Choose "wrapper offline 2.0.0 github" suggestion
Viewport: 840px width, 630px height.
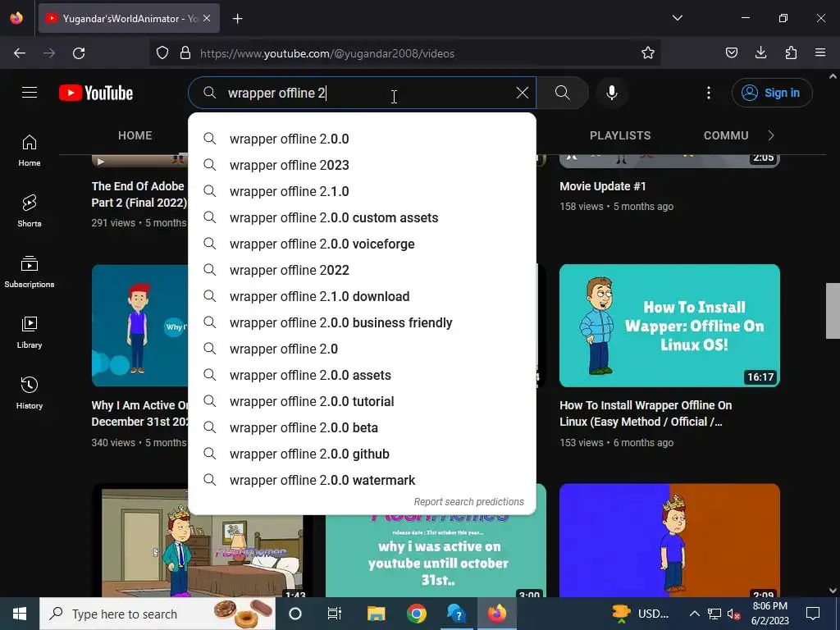pos(362,454)
